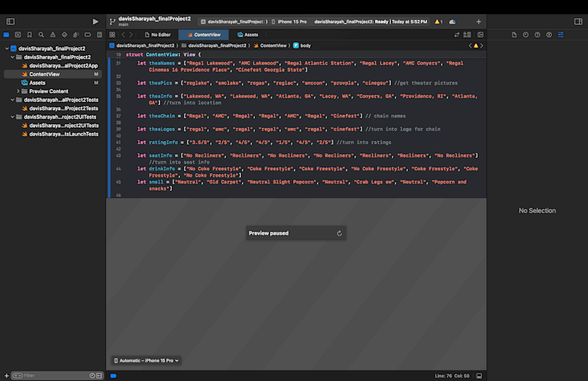Collapse the davisSharayah_finalProject2 group folder
This screenshot has height=381, width=588.
(x=12, y=57)
